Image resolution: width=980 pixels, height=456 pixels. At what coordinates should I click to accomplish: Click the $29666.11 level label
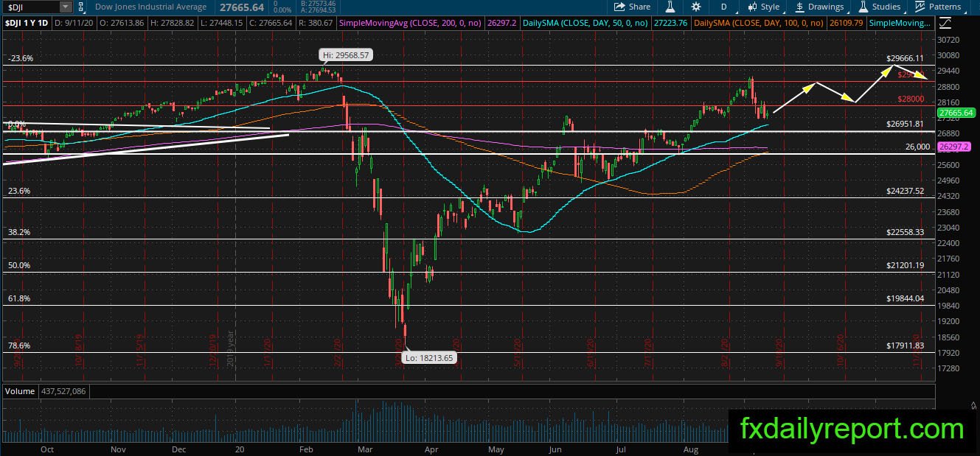pyautogui.click(x=905, y=57)
